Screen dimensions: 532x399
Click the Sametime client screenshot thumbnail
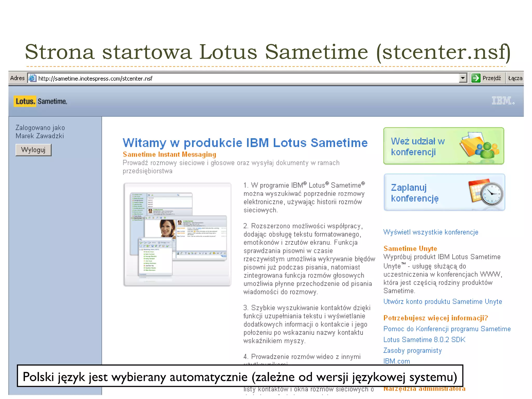coord(177,235)
